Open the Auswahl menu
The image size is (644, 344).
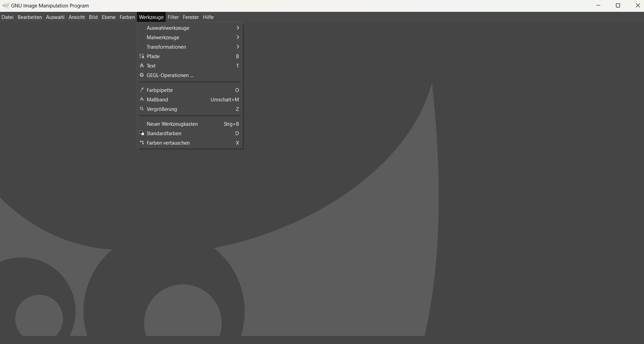pyautogui.click(x=55, y=17)
